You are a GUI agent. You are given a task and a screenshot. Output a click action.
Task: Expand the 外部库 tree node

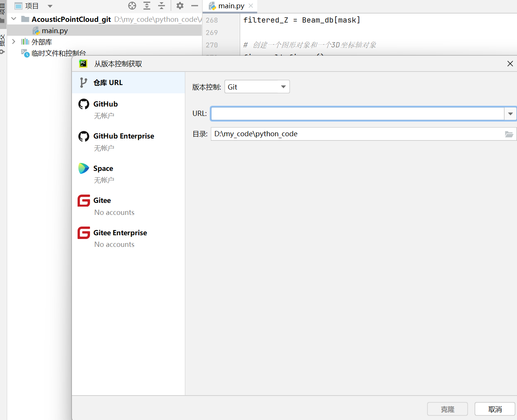pyautogui.click(x=14, y=41)
